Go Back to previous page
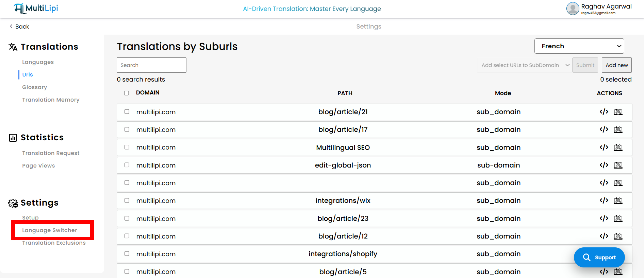Screen dimensions: 644x278 (x=19, y=26)
